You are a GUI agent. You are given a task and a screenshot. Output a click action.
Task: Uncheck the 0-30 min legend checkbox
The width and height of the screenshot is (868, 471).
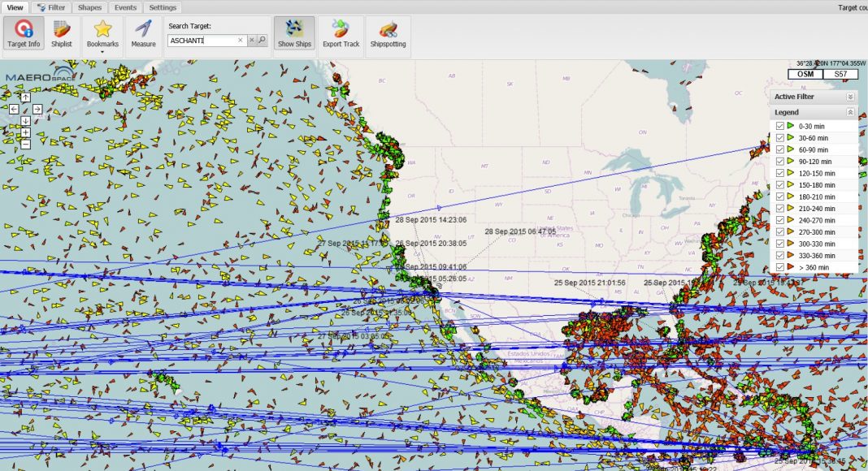coord(780,126)
